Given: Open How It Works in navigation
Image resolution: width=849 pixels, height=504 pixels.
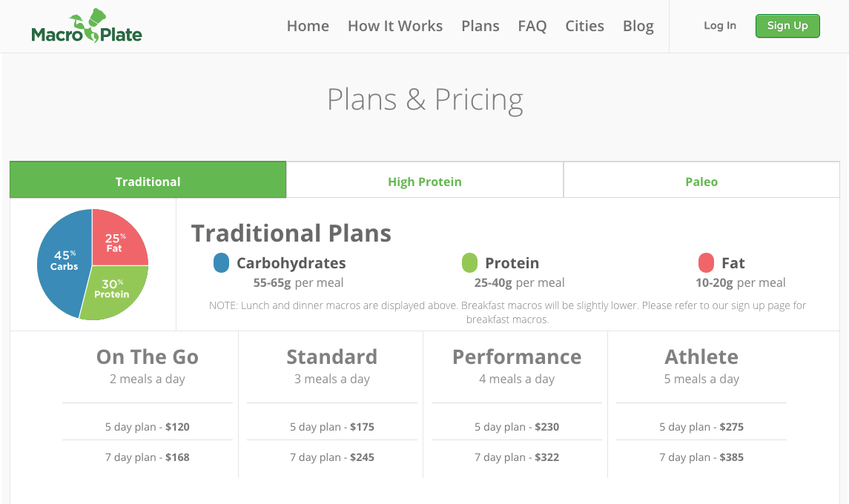Looking at the screenshot, I should pyautogui.click(x=394, y=26).
